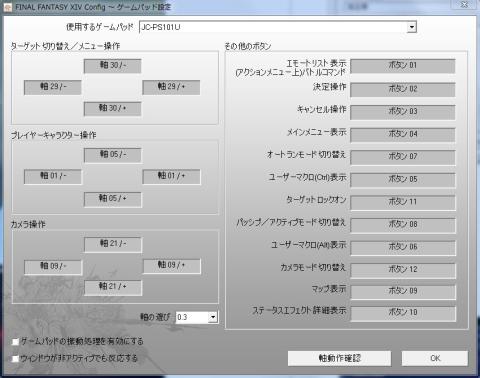Image resolution: width=480 pixels, height=378 pixels.
Task: Click the 軸 05 / + character down button
Action: [113, 199]
